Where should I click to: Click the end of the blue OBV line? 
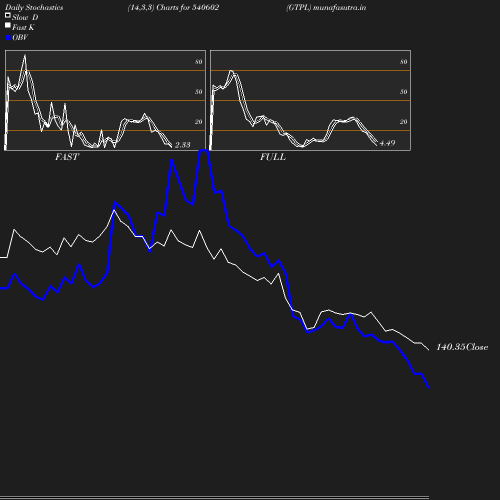pyautogui.click(x=428, y=388)
